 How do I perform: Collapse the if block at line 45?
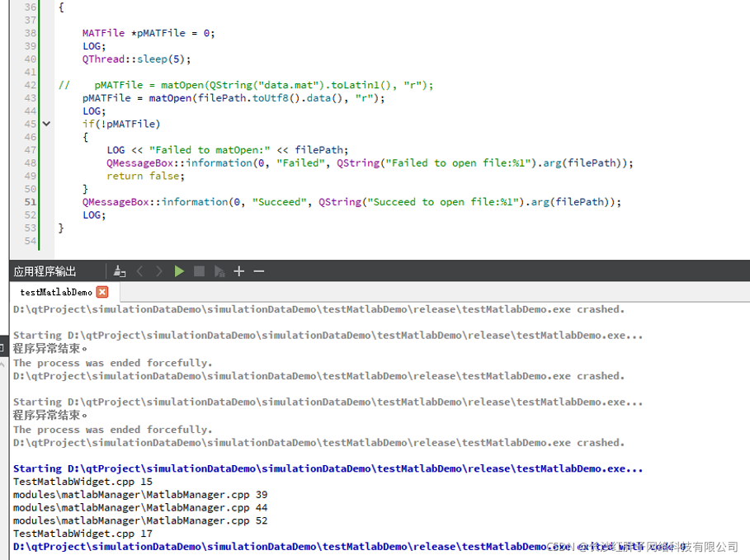[x=46, y=124]
